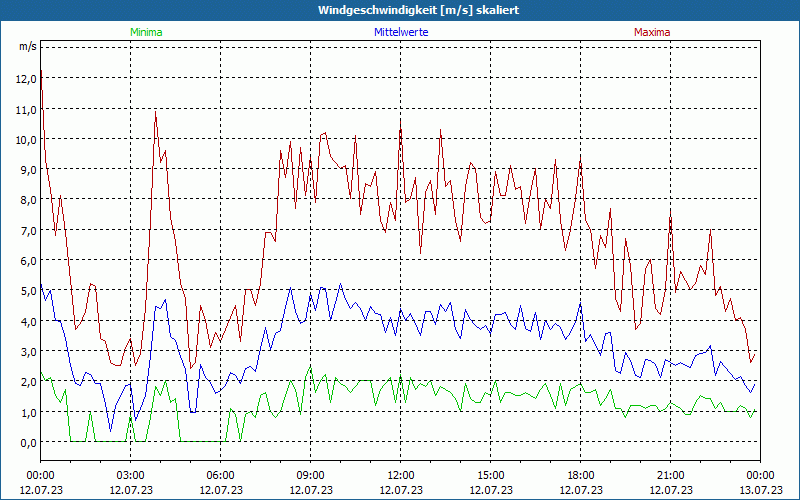Click the '12,0' y-axis value

(28, 79)
